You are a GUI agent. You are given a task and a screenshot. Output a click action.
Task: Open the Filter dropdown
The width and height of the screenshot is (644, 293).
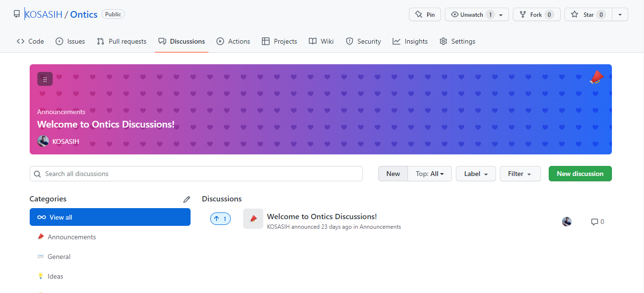pyautogui.click(x=520, y=174)
